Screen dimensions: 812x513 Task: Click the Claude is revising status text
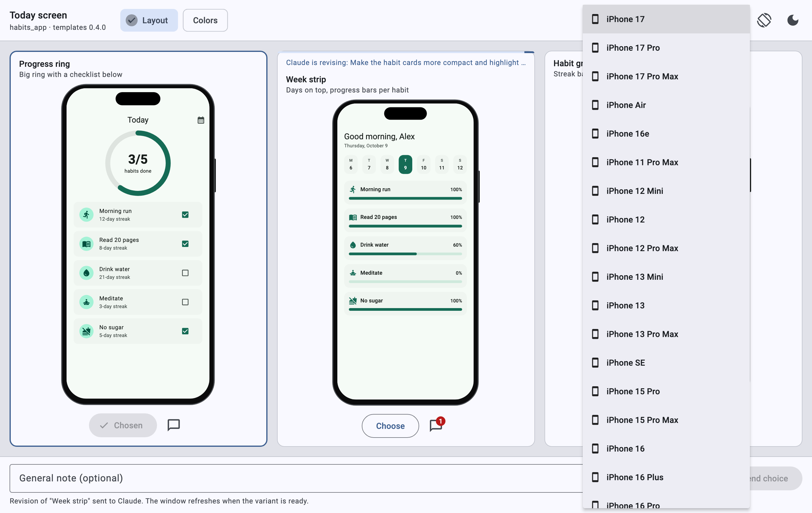406,63
